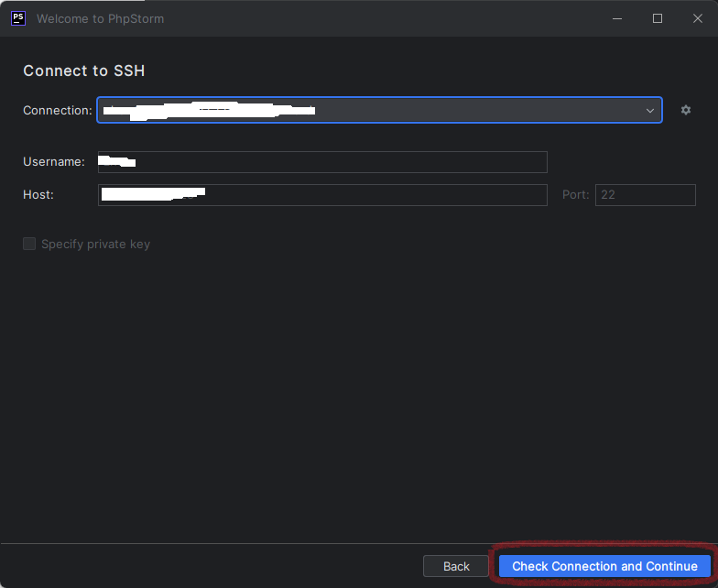Open SSH configurations gear icon
The width and height of the screenshot is (718, 588).
(x=685, y=110)
